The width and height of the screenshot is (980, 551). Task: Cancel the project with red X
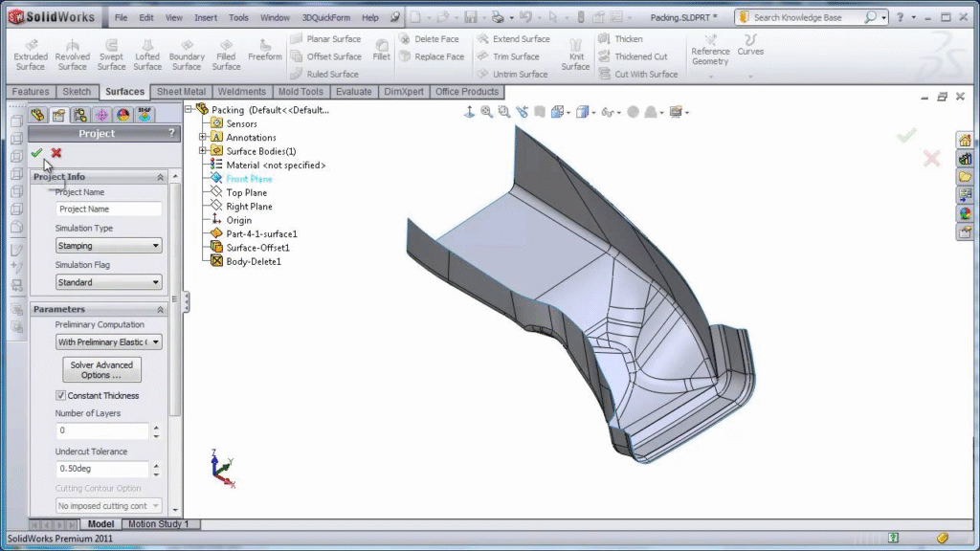coord(56,153)
